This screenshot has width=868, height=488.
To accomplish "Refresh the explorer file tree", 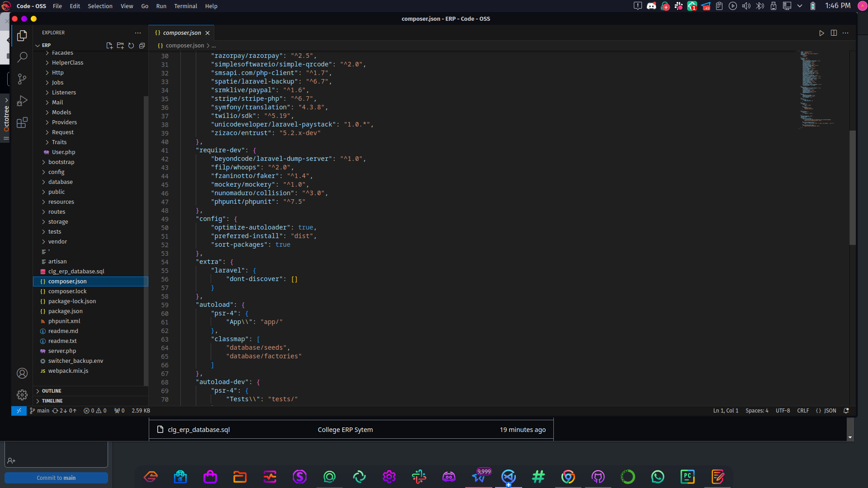I will (131, 46).
